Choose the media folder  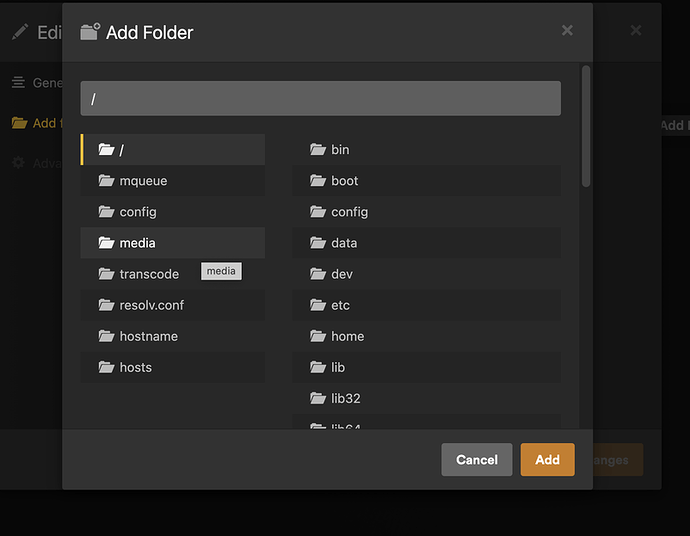[x=172, y=243]
